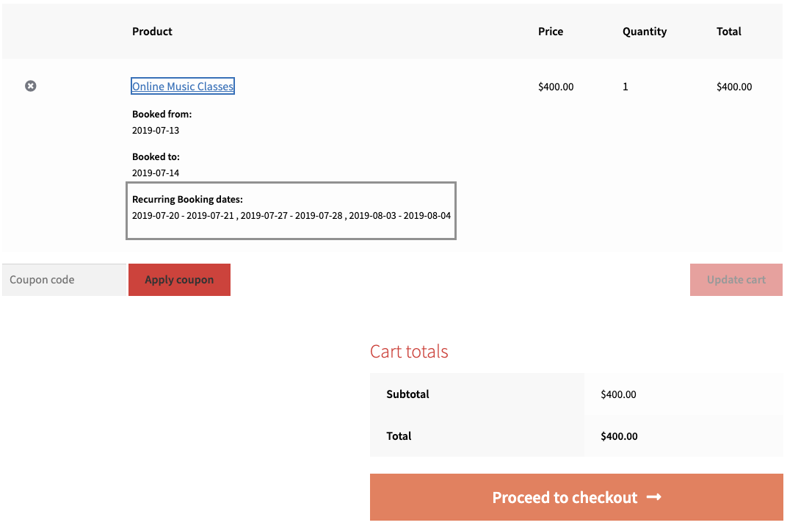Select the Subtotal amount $400.00

pos(618,394)
